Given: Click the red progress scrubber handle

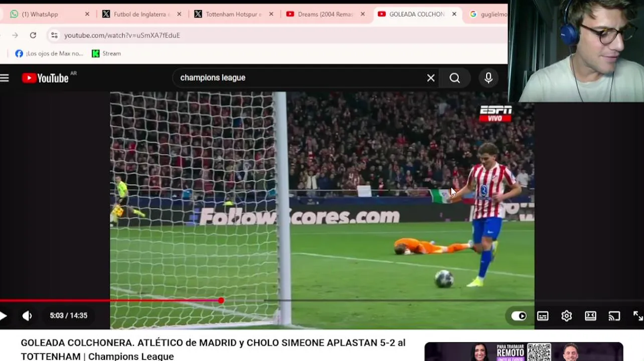Looking at the screenshot, I should click(x=221, y=300).
